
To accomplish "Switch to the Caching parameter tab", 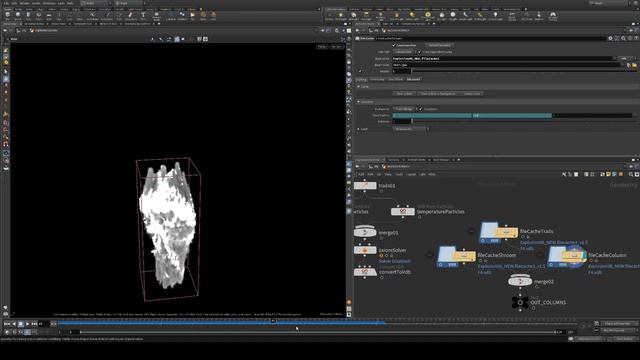I will pyautogui.click(x=362, y=80).
